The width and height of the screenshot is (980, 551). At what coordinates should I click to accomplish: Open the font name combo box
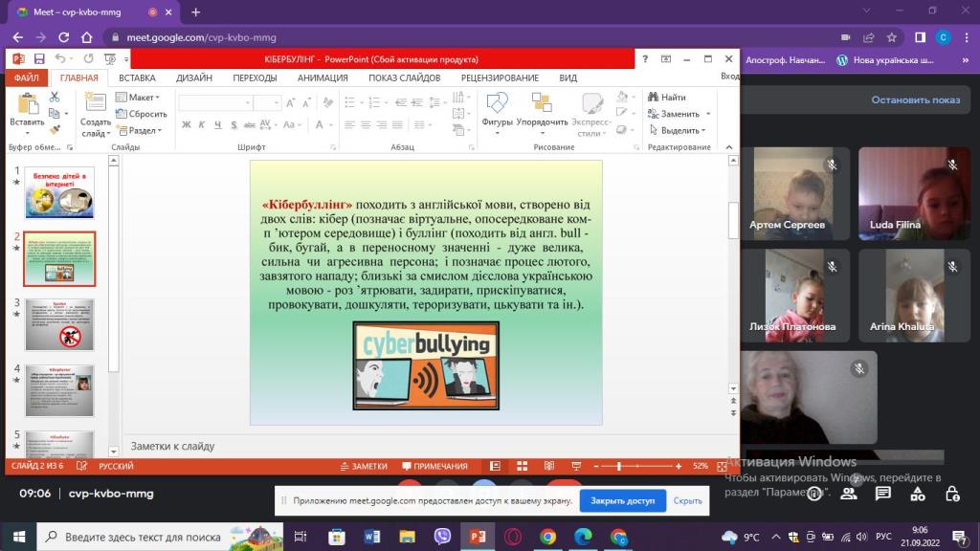click(x=215, y=102)
